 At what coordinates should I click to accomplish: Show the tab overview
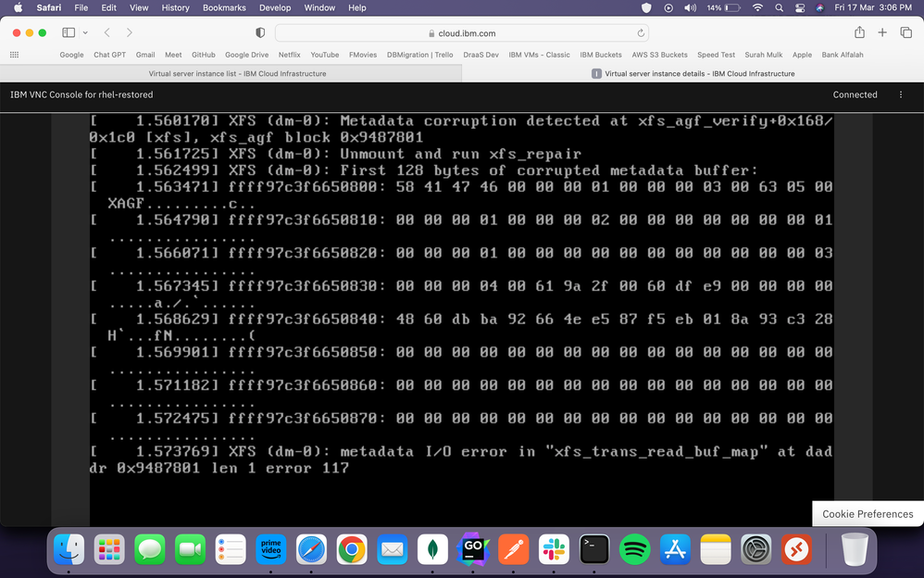pyautogui.click(x=905, y=32)
